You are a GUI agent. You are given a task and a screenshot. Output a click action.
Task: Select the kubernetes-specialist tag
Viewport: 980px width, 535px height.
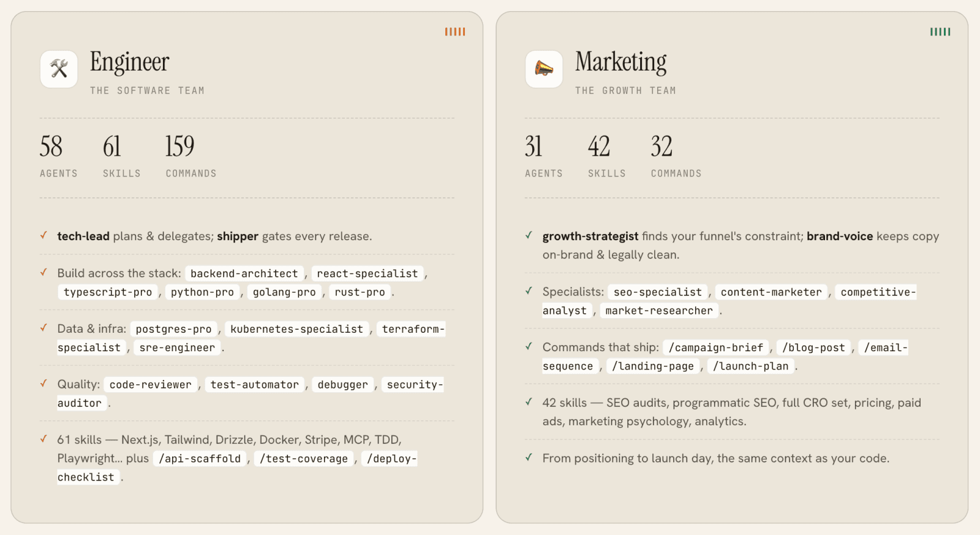coord(297,329)
